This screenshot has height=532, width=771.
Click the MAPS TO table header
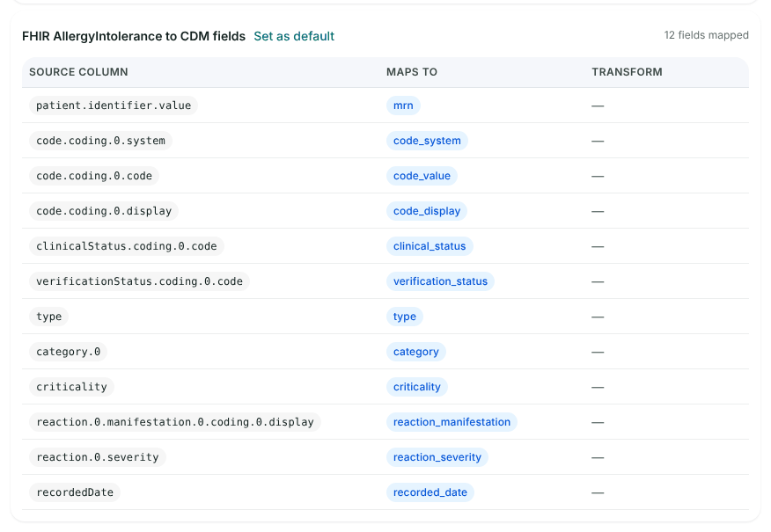pos(412,72)
